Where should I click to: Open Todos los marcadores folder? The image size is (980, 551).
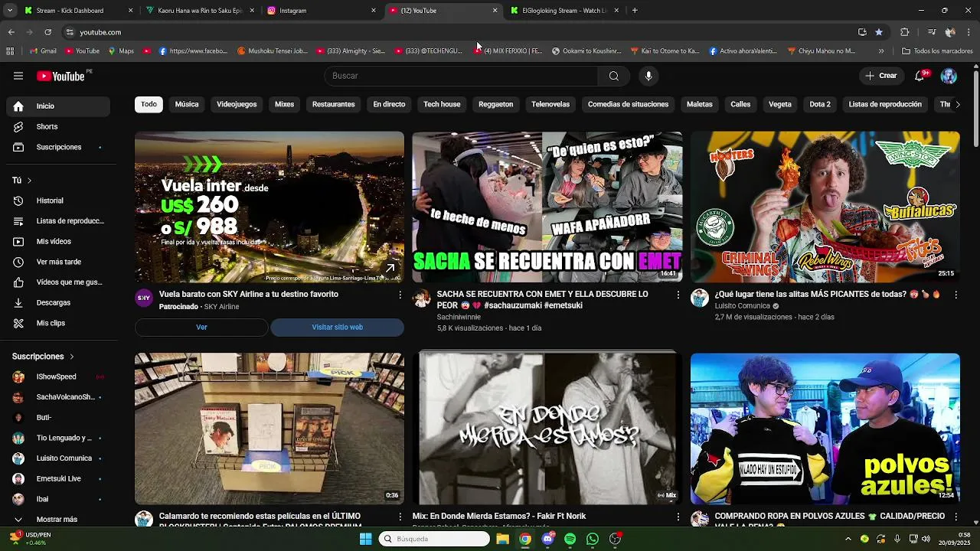click(937, 51)
